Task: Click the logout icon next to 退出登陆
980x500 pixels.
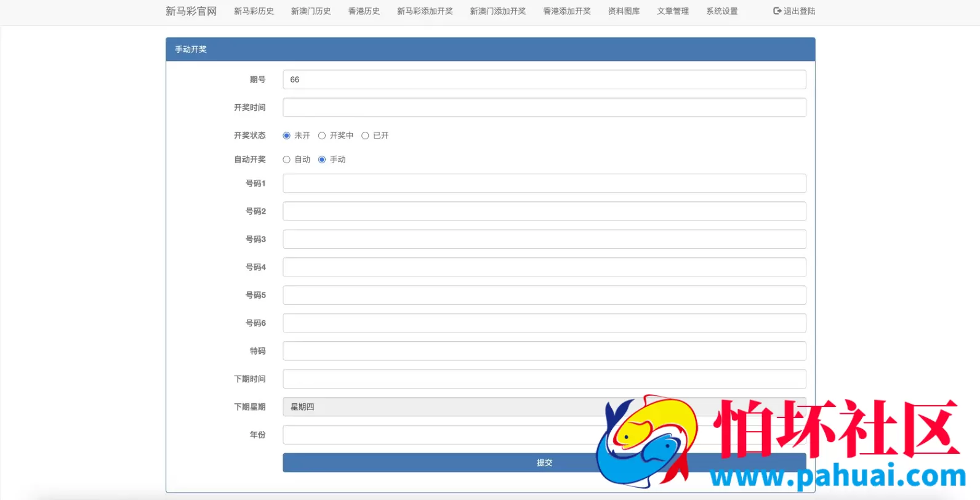Action: [777, 11]
